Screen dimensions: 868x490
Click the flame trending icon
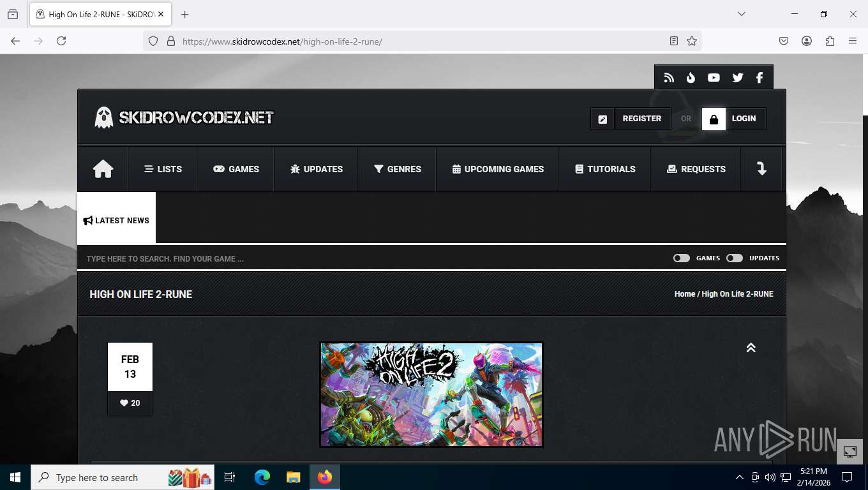[691, 78]
